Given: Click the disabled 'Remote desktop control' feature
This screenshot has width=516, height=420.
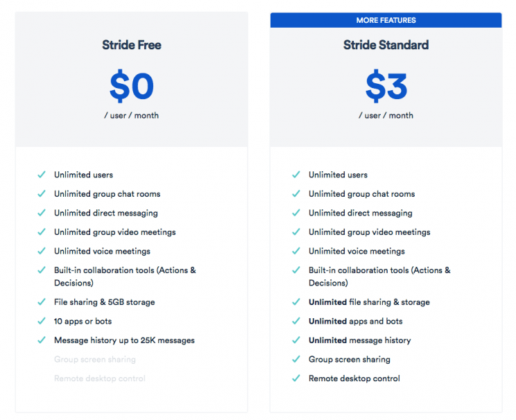Looking at the screenshot, I should [x=100, y=378].
